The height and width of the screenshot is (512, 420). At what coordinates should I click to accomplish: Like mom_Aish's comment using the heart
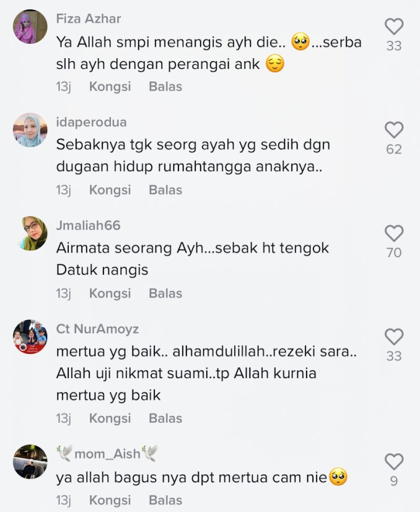[394, 461]
